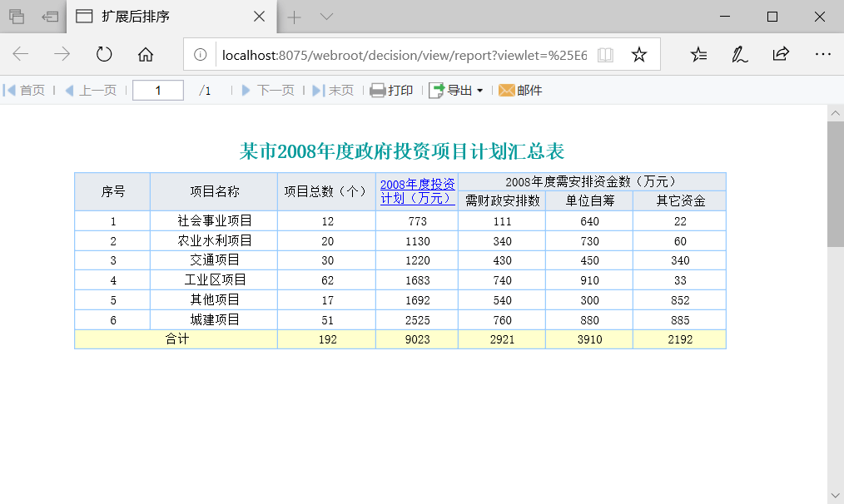844x504 pixels.
Task: Click the 单位自筹 header cell
Action: coord(589,200)
